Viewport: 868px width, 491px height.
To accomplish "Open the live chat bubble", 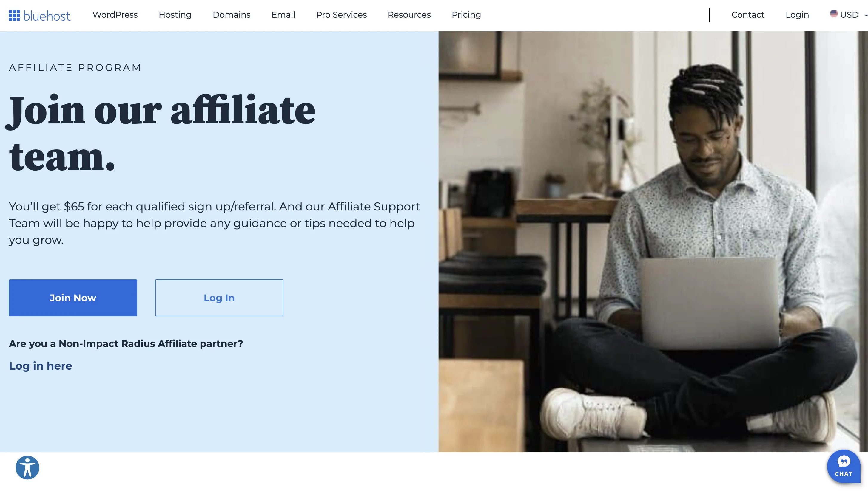I will click(843, 466).
